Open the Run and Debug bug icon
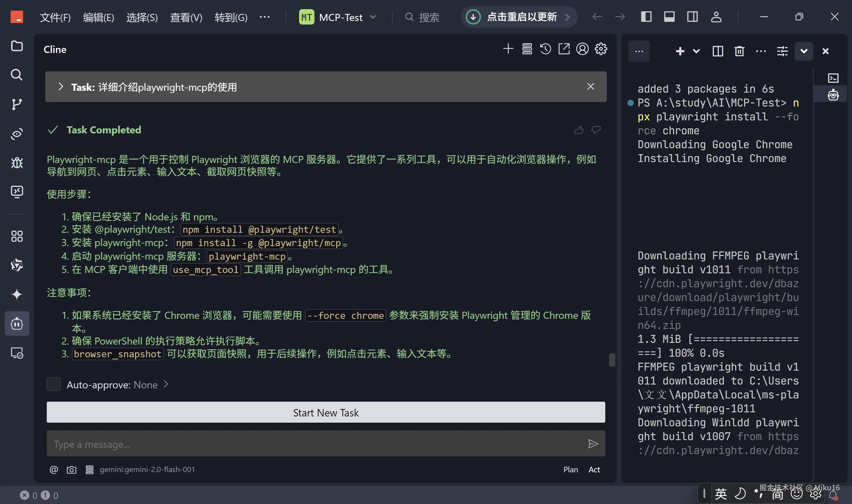852x504 pixels. [x=17, y=163]
